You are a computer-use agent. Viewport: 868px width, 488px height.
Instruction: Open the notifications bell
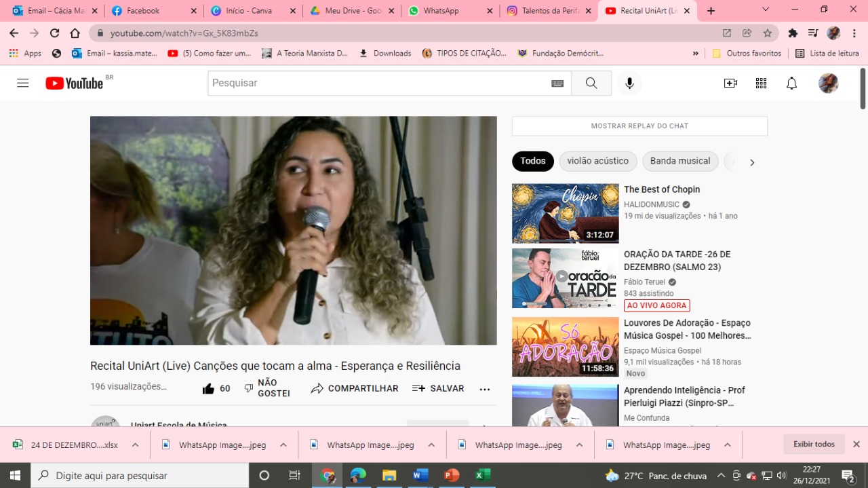[x=791, y=83]
